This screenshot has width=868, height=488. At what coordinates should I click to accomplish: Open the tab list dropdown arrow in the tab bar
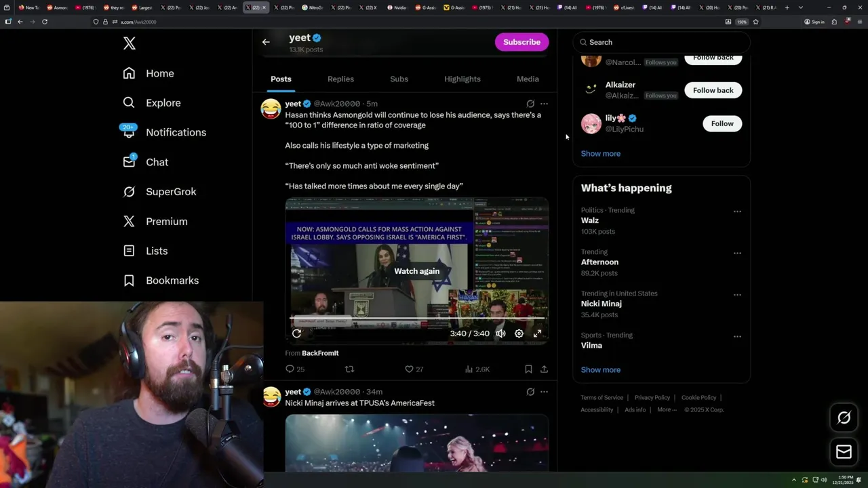[x=801, y=7]
